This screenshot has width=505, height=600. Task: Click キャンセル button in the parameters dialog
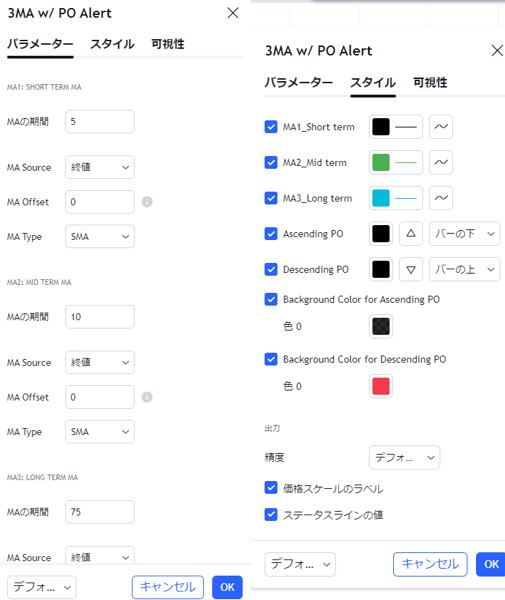[168, 587]
